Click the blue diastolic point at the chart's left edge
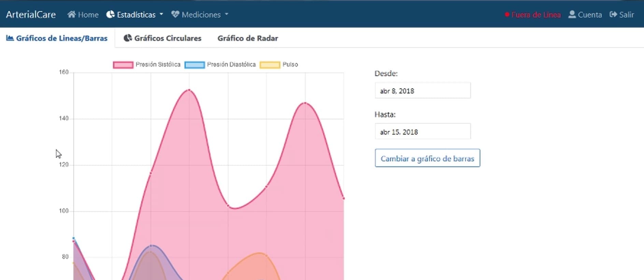The width and height of the screenshot is (644, 280). point(73,238)
